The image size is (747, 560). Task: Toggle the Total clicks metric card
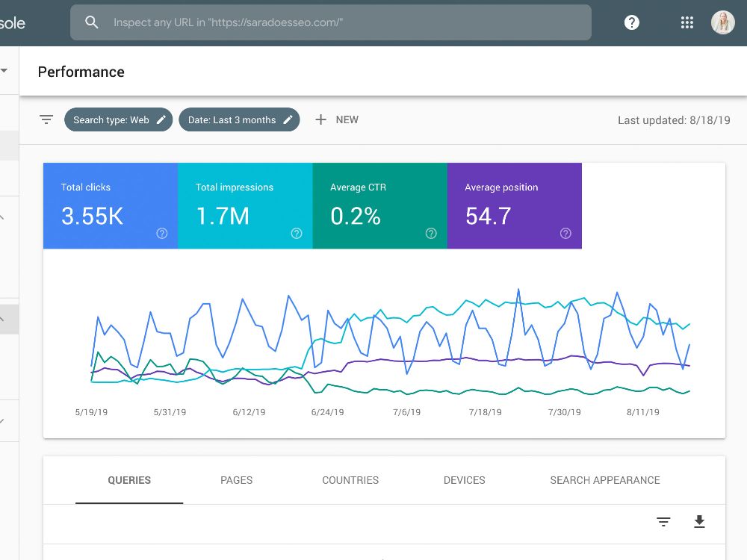click(x=111, y=206)
